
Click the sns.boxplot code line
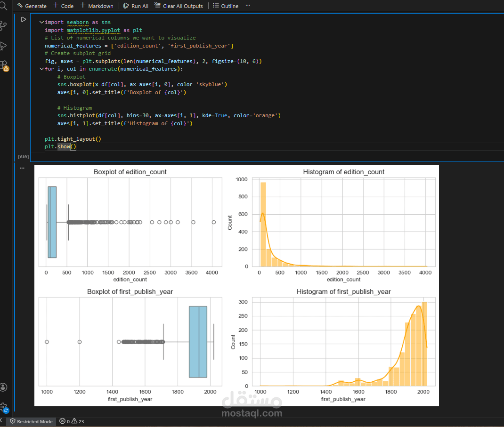[142, 84]
